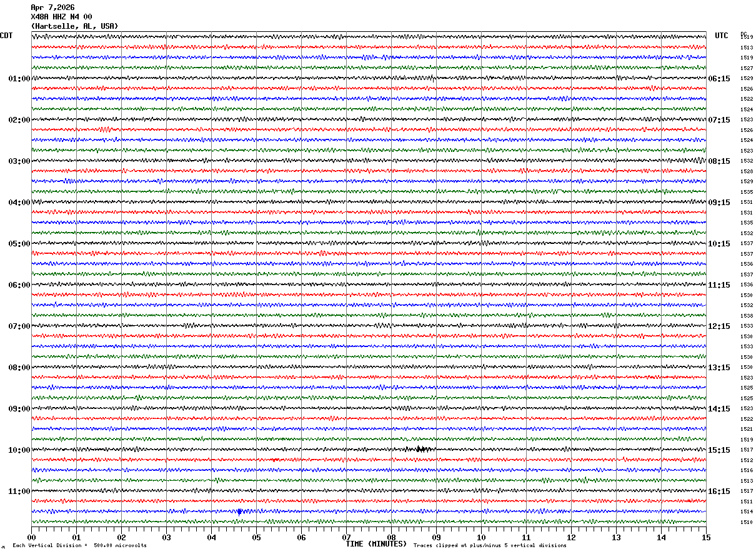Viewport: 756px width, 554px height.
Task: Select the 05:00 CDT row label
Action: pos(19,244)
